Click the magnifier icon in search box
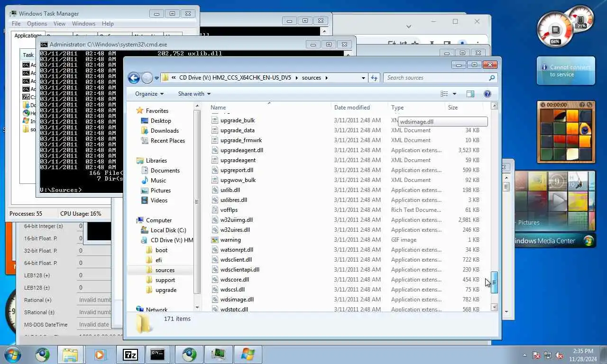Viewport: 607px width, 364px height. coord(492,78)
